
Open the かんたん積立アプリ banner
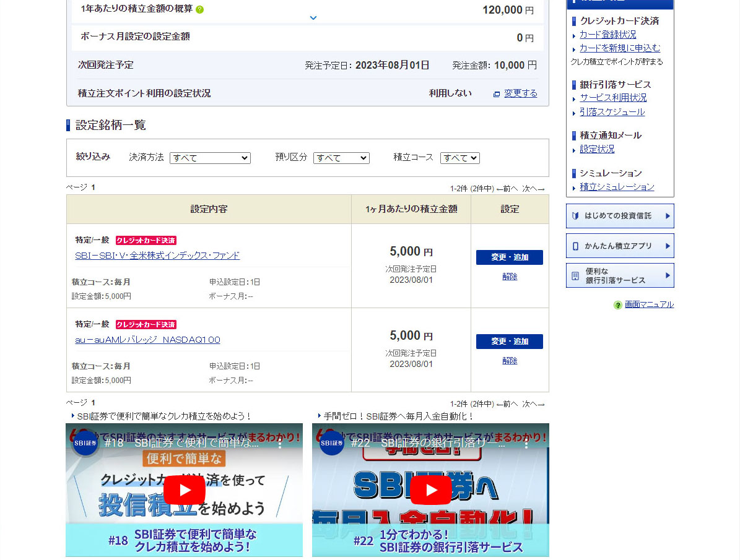tap(619, 246)
